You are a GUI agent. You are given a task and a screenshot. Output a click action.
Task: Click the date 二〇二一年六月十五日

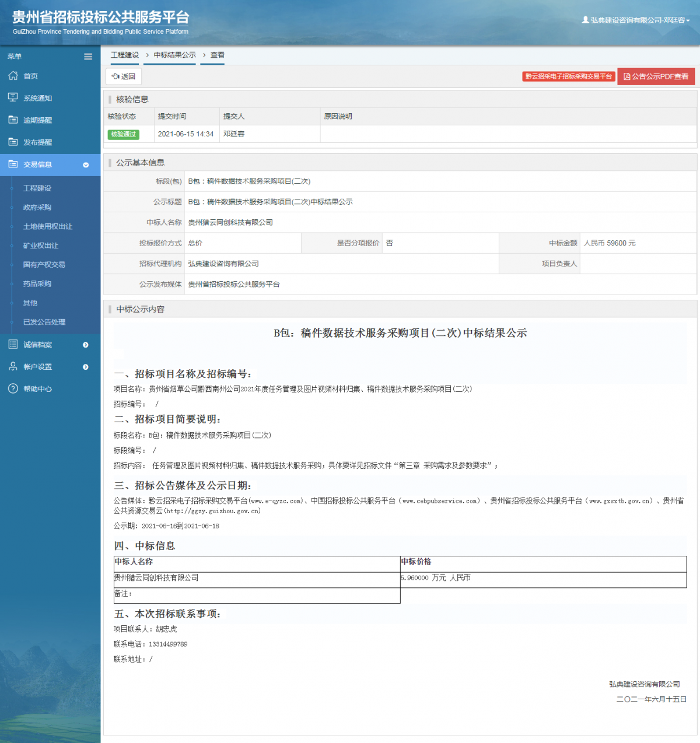point(652,699)
